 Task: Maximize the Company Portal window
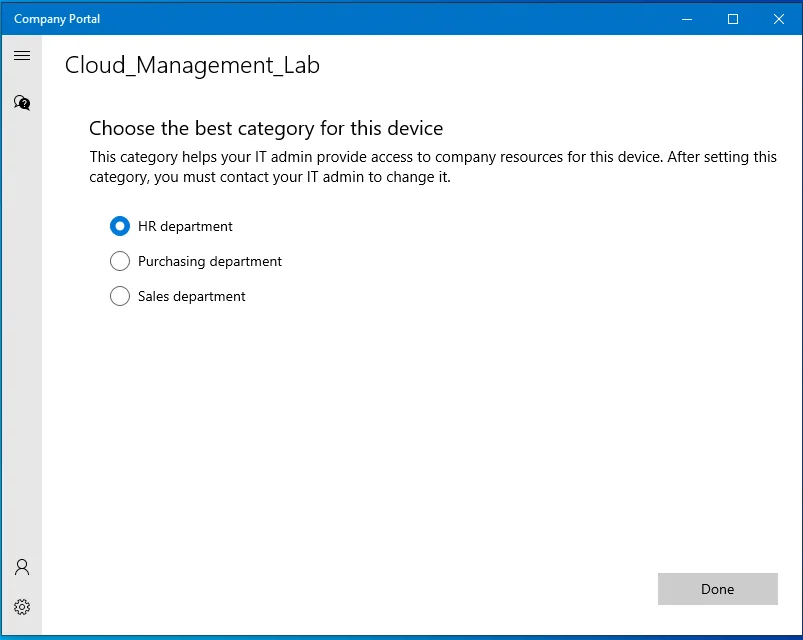[733, 19]
